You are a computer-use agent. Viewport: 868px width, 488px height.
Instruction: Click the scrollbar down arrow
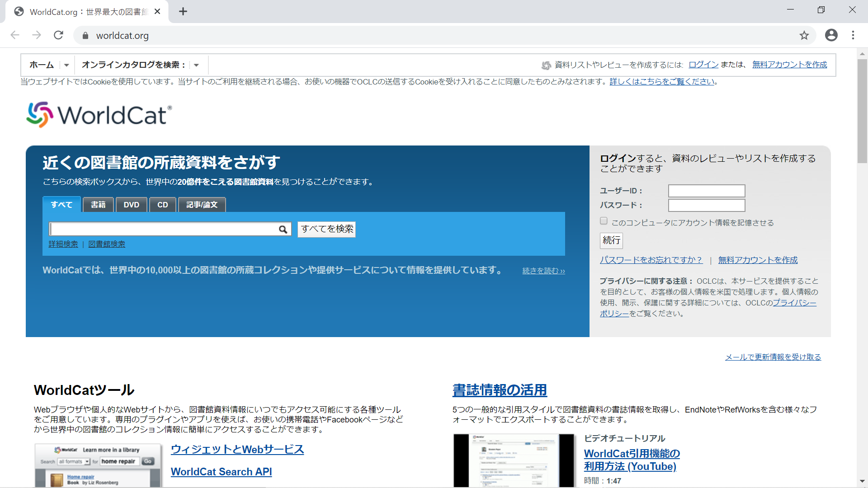click(x=862, y=481)
